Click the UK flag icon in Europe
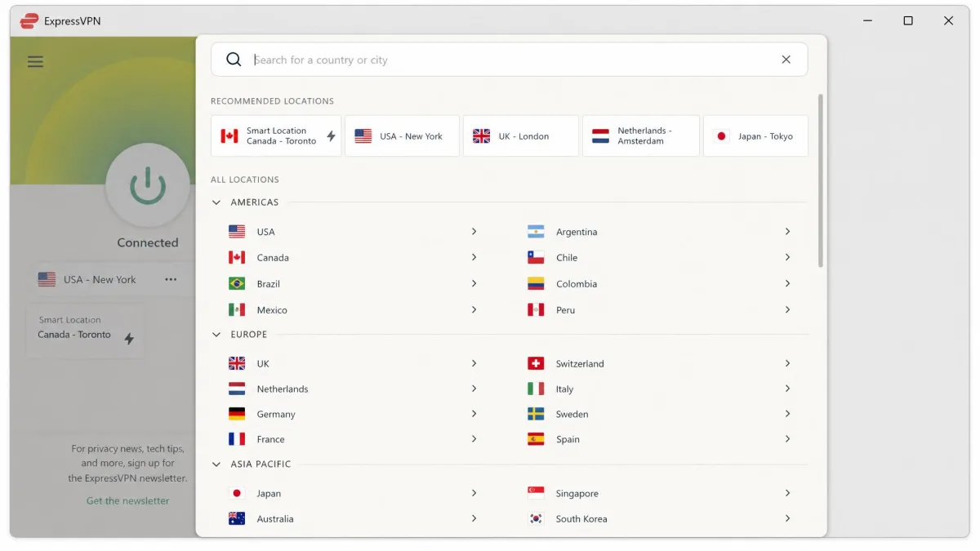The image size is (980, 551). click(237, 363)
